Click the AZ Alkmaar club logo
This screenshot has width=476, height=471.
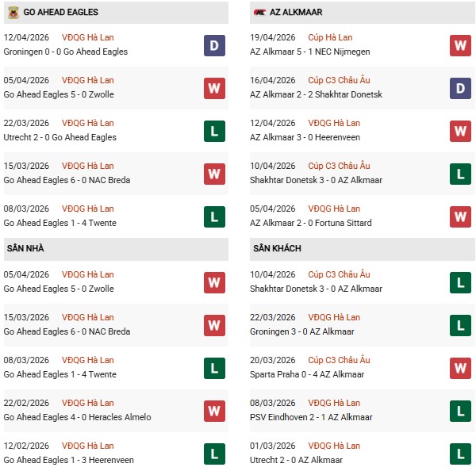(259, 13)
